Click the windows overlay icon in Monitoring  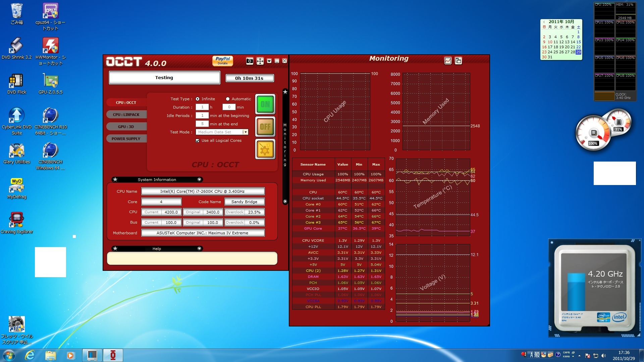458,61
